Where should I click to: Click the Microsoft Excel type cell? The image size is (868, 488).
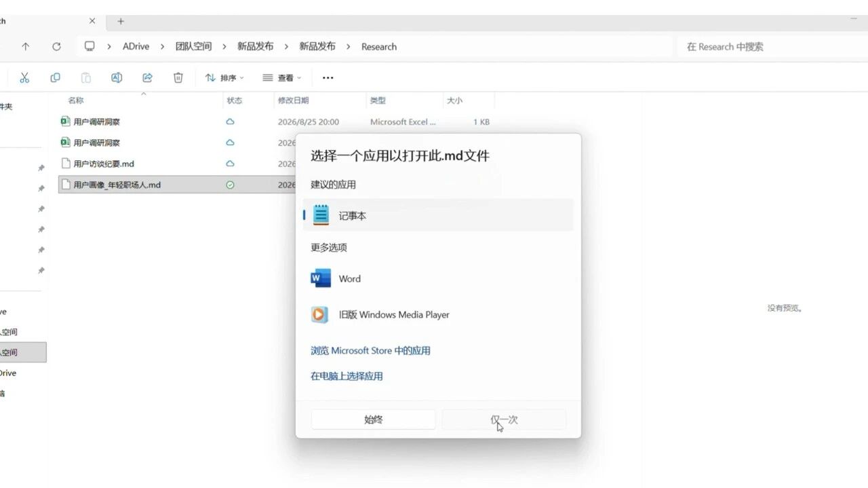[403, 122]
